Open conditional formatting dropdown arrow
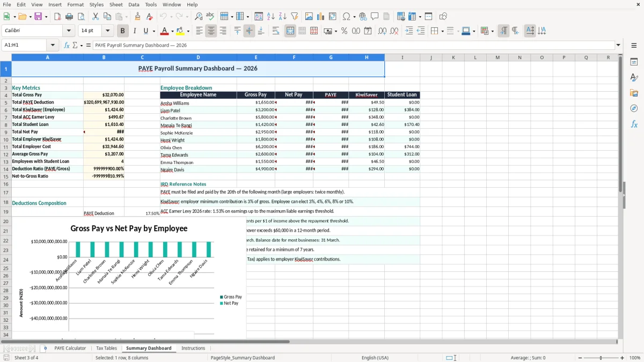Viewport: 644px width, 362px height. (x=492, y=31)
